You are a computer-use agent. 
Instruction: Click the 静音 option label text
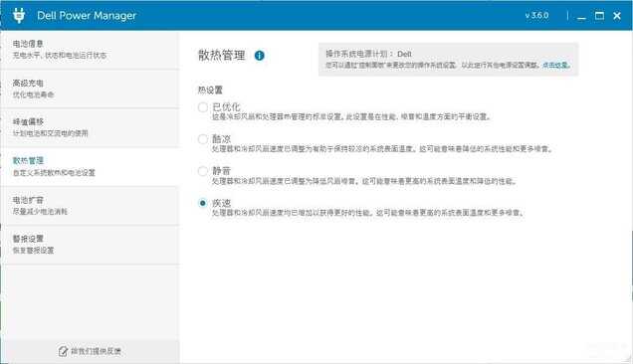pos(222,171)
